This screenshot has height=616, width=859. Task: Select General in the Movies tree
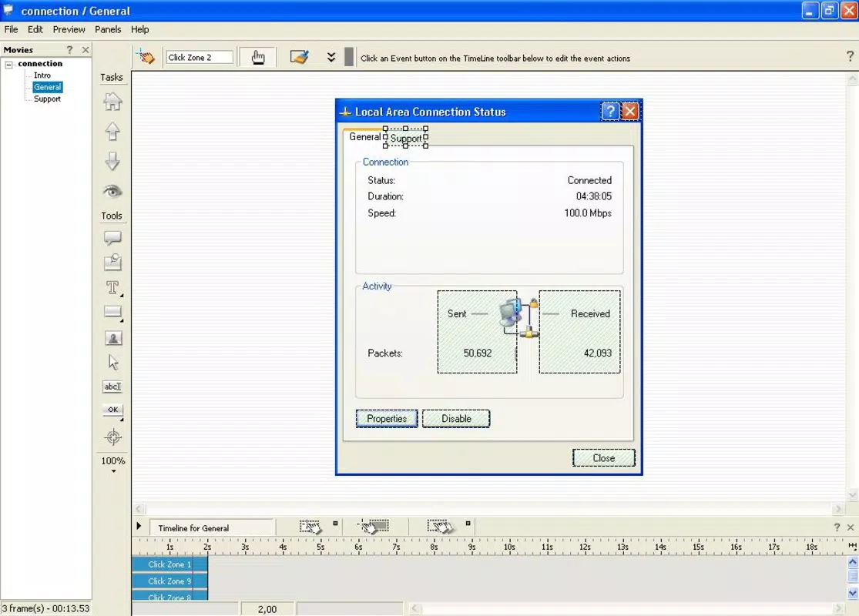pos(48,87)
